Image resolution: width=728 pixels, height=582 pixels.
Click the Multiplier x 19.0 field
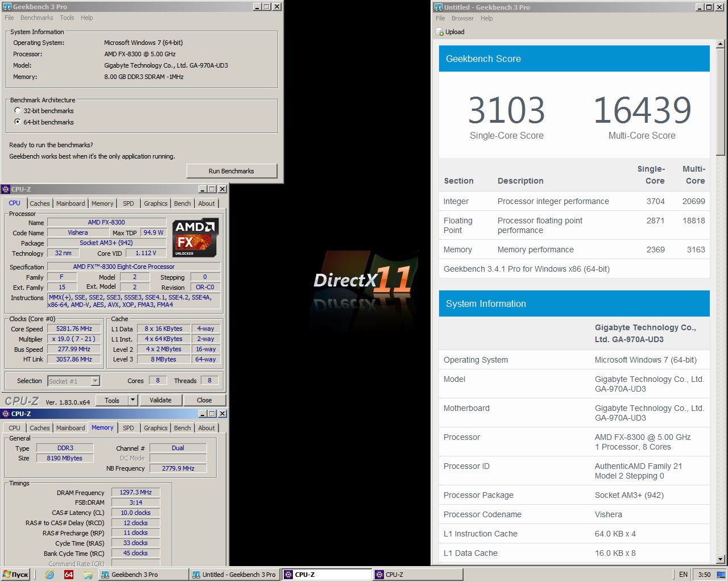(74, 339)
